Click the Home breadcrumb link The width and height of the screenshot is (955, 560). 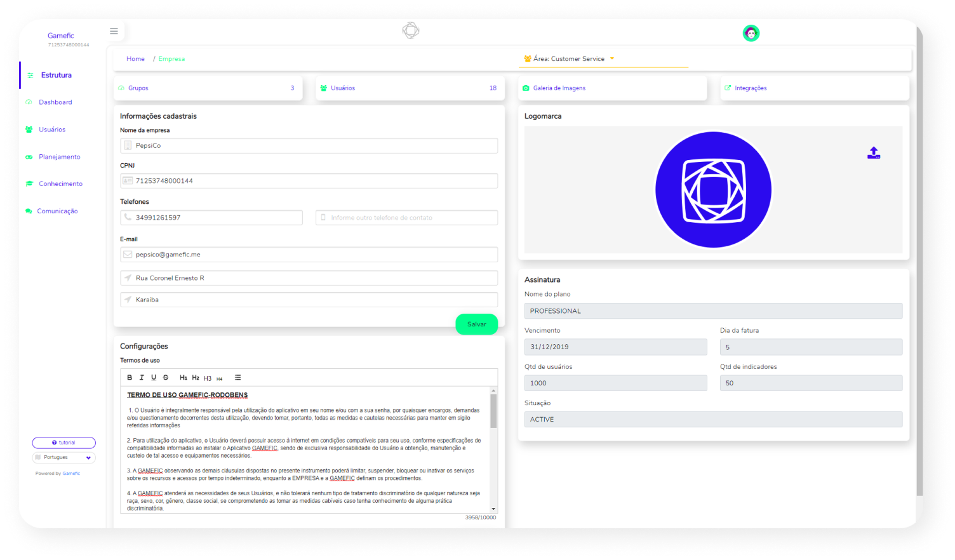(135, 59)
